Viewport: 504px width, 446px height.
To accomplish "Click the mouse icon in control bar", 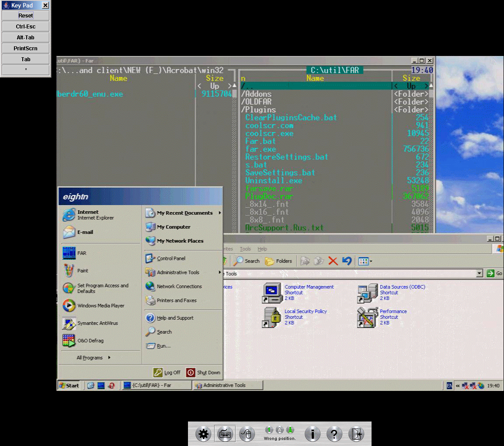I will coord(247,434).
